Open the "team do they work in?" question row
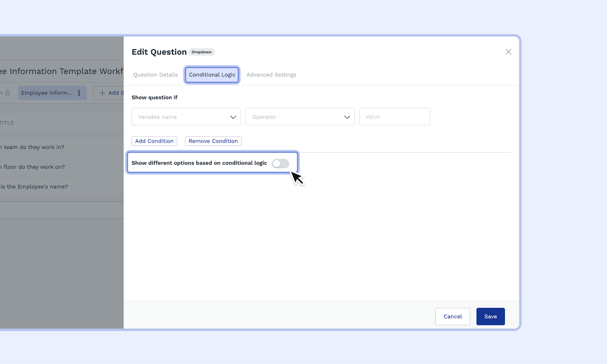607x364 pixels. pyautogui.click(x=34, y=147)
